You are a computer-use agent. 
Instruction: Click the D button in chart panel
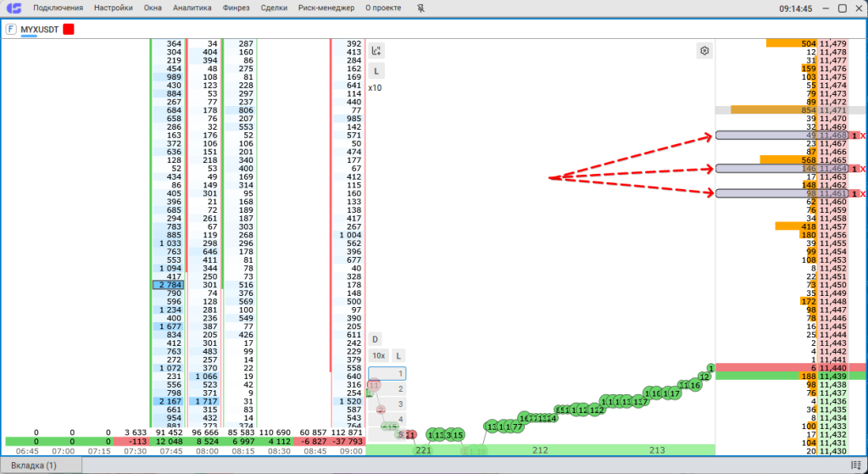click(375, 339)
